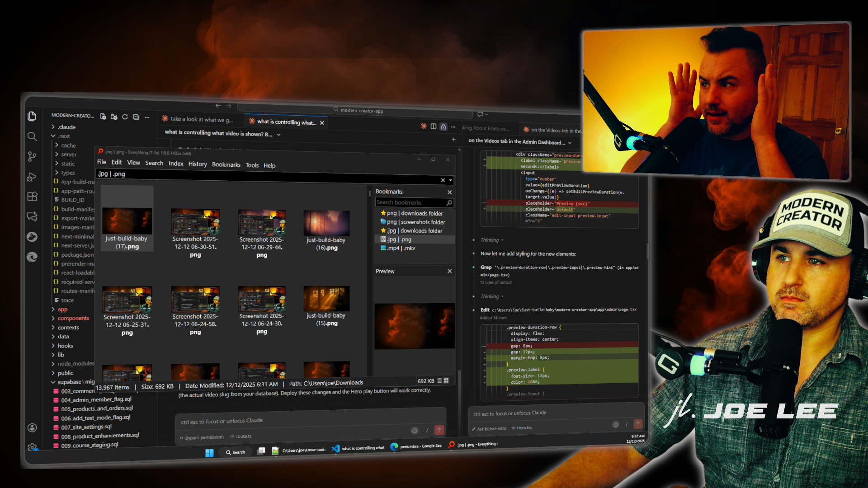Screen dimensions: 868x488
Task: Collapse all folders in explorer icon
Action: click(x=136, y=117)
